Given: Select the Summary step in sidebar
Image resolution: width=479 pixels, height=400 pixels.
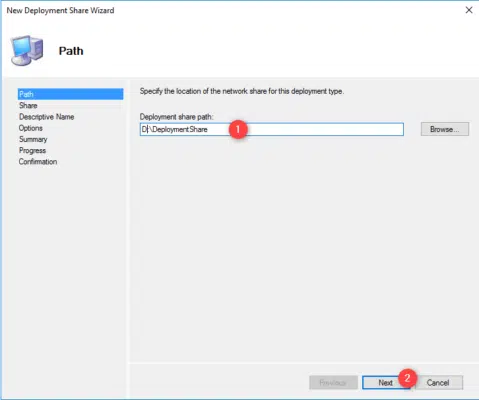Looking at the screenshot, I should click(33, 139).
